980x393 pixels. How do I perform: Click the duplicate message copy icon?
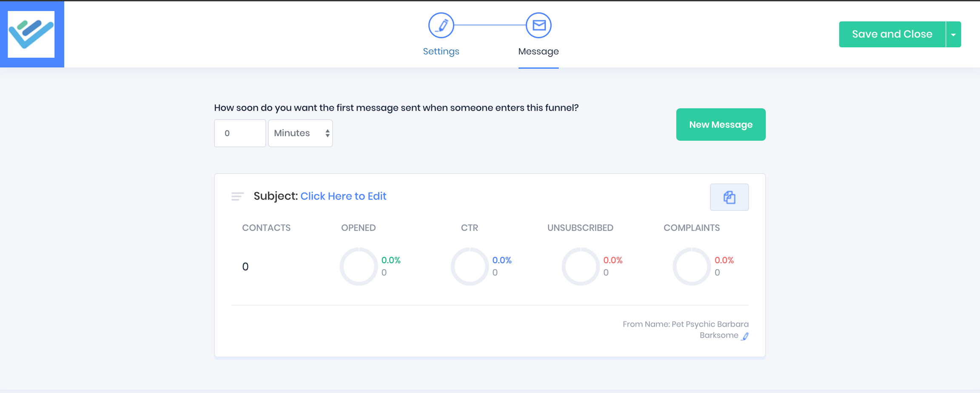[x=729, y=197]
